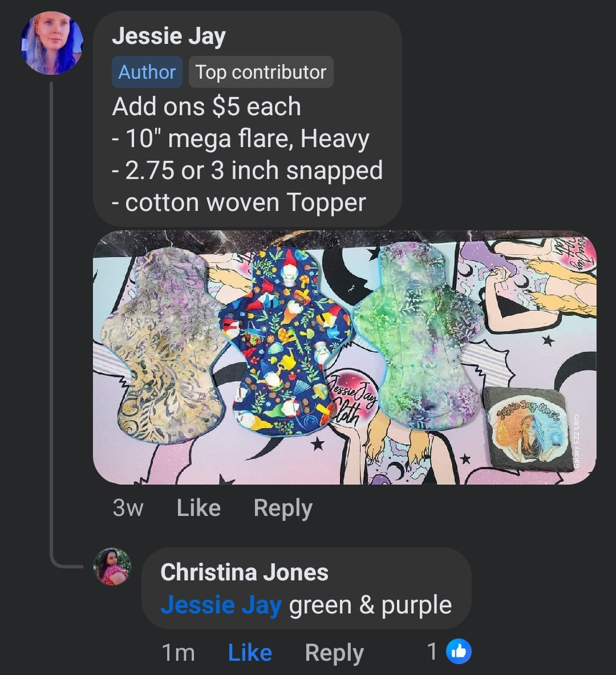Open Christina Jones's profile picture
This screenshot has width=616, height=675.
(112, 567)
